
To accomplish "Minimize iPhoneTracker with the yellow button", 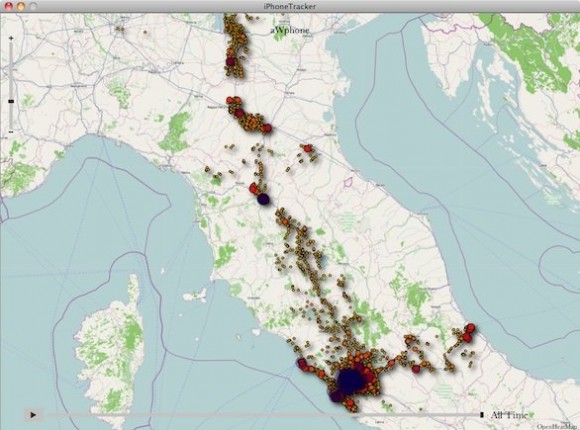I will [x=21, y=6].
